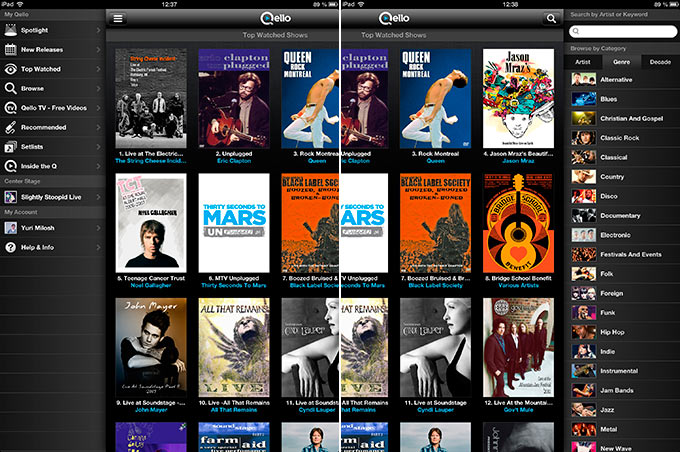Open the Setlists icon
Screen dimensions: 680x452
tap(10, 147)
